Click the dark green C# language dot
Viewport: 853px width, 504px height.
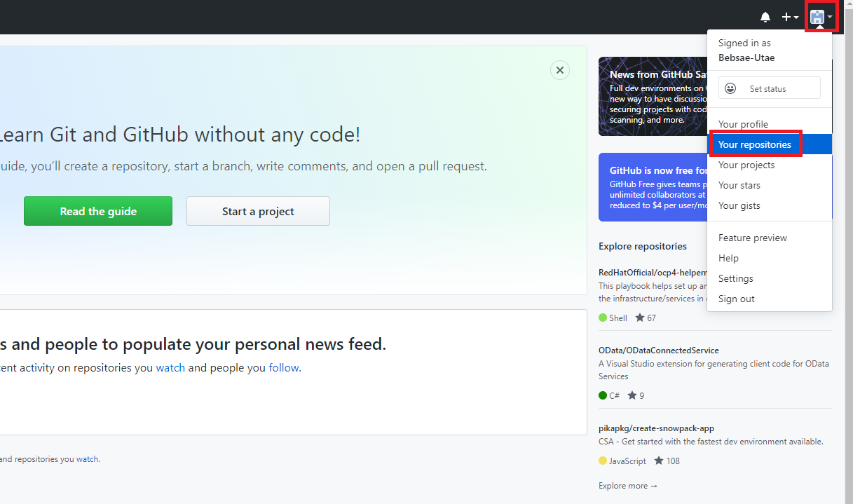click(603, 395)
